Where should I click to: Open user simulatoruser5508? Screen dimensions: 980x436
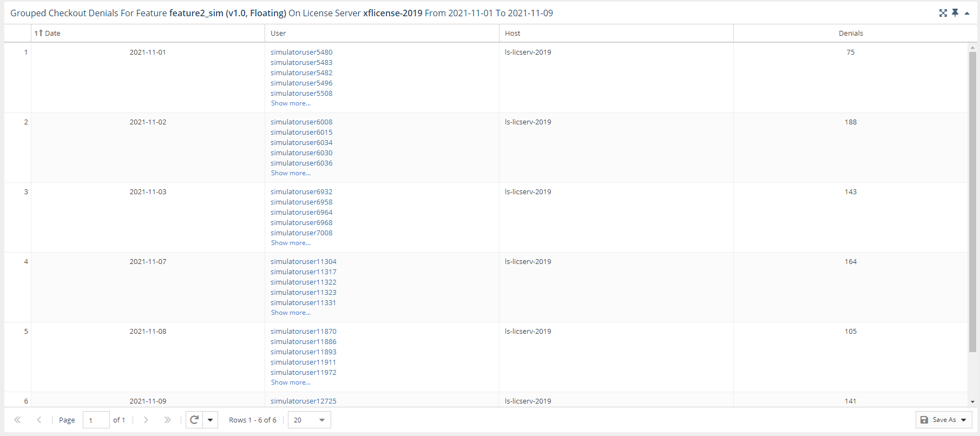pos(301,94)
